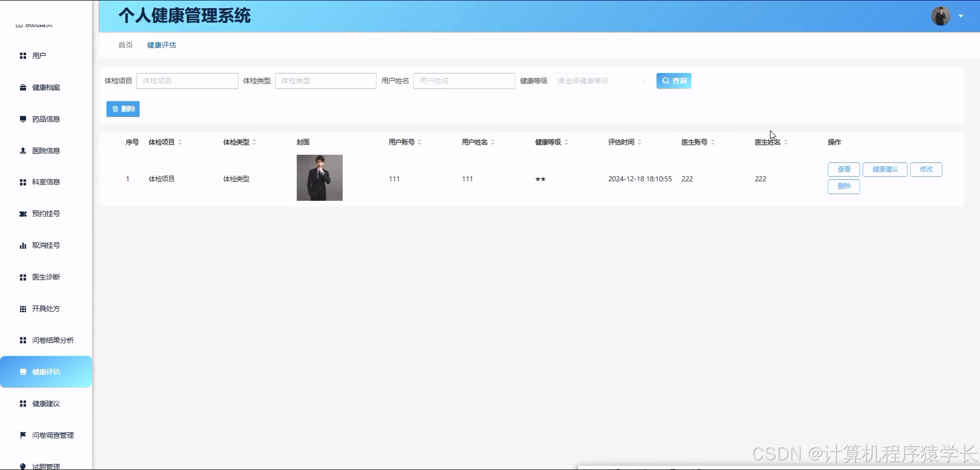Click the 查询 search button
This screenshot has width=980, height=470.
pos(674,80)
